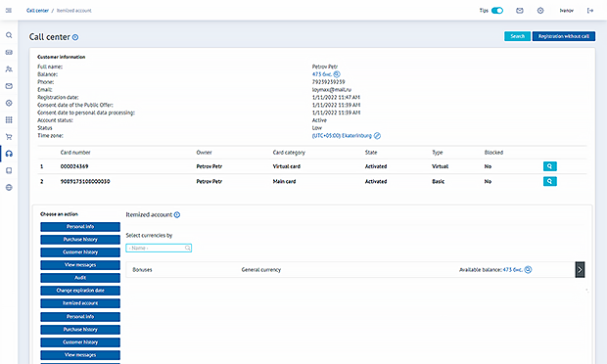Open the grid apps icon in sidebar
The height and width of the screenshot is (364, 607).
[x=9, y=120]
